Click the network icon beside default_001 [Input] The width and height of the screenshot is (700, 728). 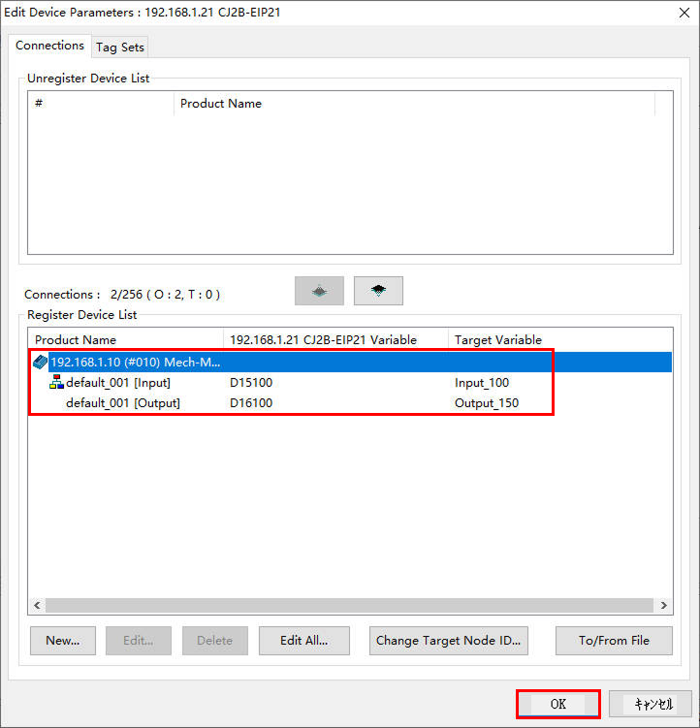[56, 382]
